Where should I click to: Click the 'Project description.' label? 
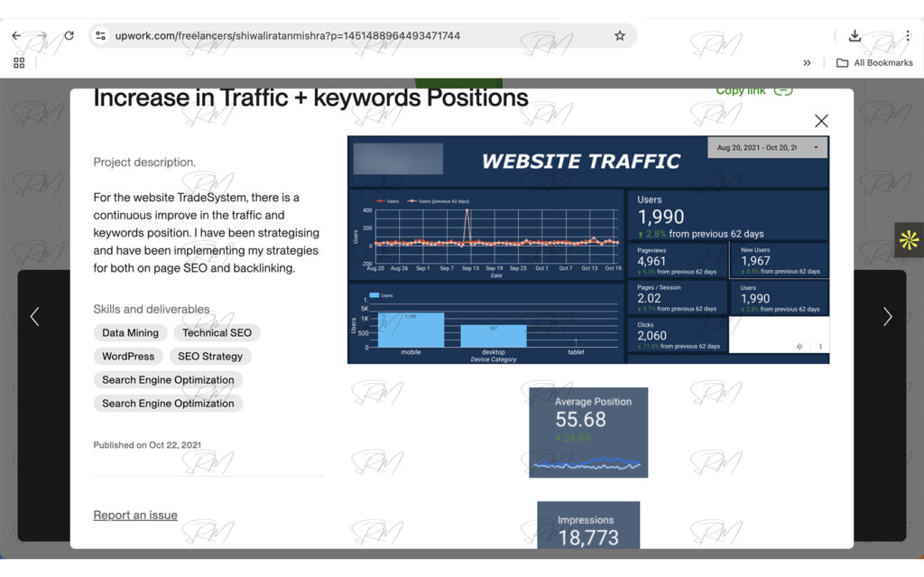click(144, 163)
